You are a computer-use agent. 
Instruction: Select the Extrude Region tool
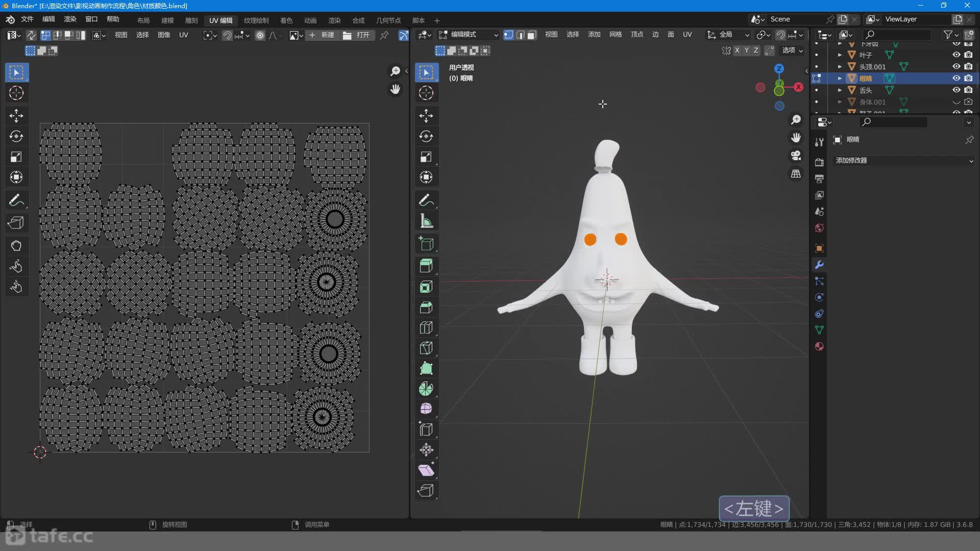coord(426,266)
